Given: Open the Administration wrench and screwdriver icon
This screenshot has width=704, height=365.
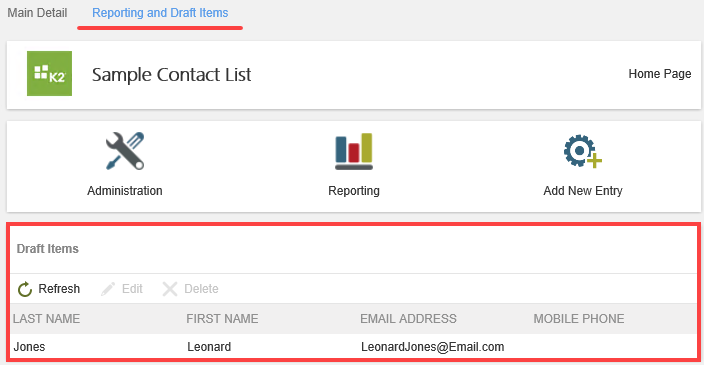Looking at the screenshot, I should click(x=125, y=151).
